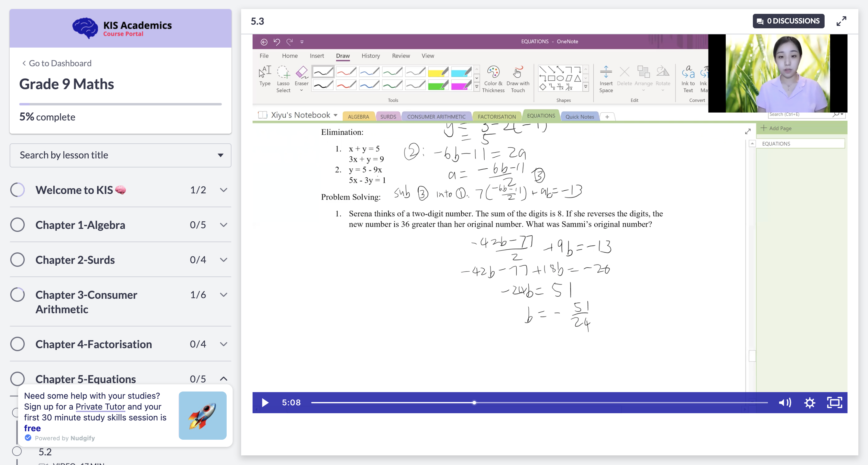Open 0 Discussions button
Viewport: 868px width, 465px height.
tap(788, 21)
